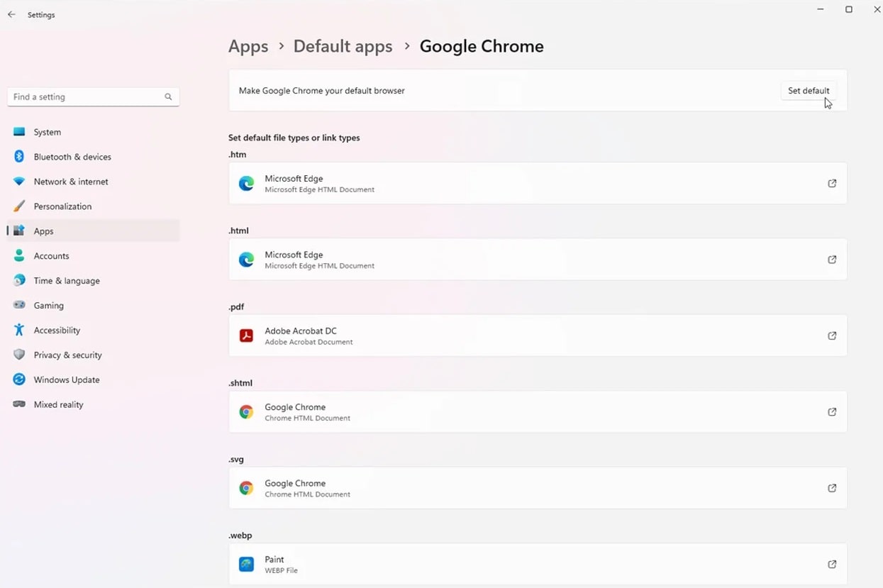
Task: Click the Time & language globe icon
Action: click(x=19, y=281)
